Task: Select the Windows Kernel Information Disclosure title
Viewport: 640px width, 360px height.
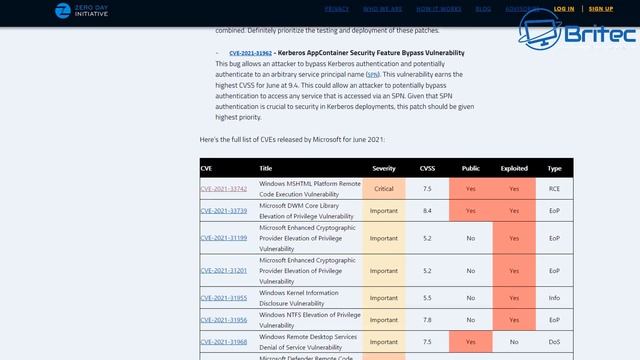Action: coord(299,298)
